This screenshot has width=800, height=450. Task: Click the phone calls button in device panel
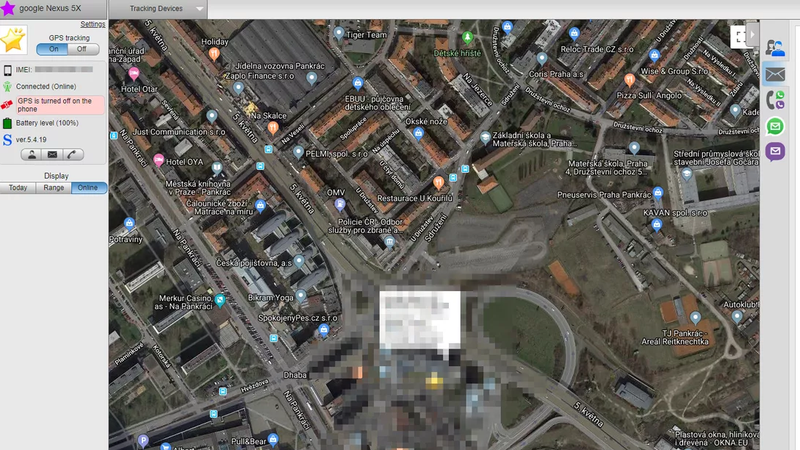[x=72, y=155]
